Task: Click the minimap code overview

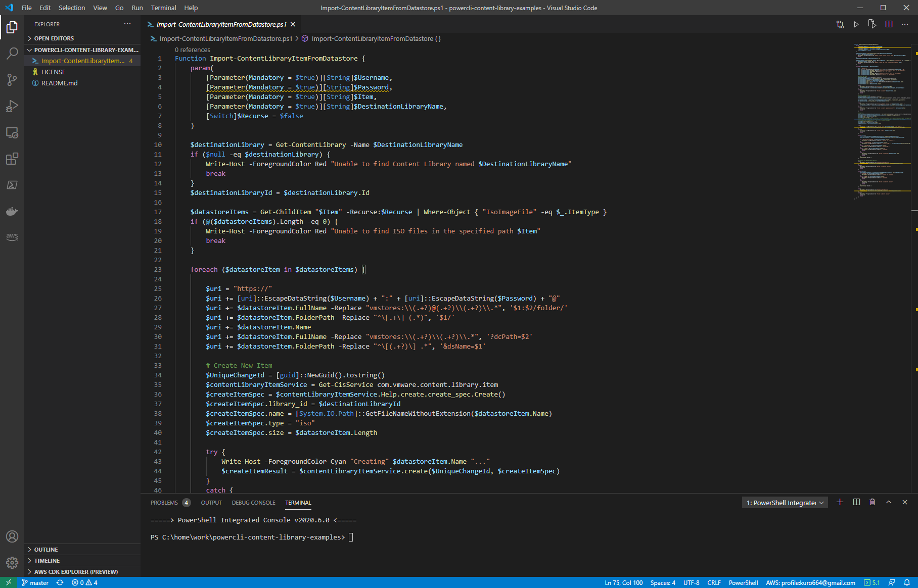Action: tap(883, 121)
